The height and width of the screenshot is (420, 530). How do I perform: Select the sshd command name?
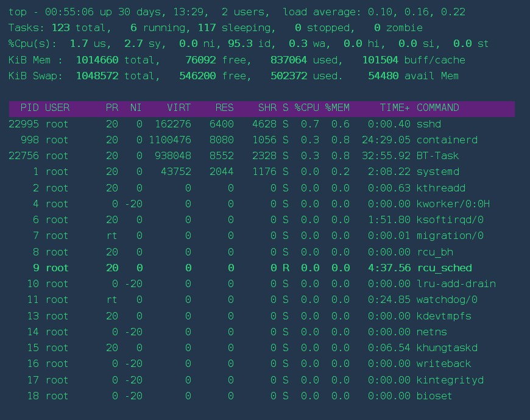point(429,124)
